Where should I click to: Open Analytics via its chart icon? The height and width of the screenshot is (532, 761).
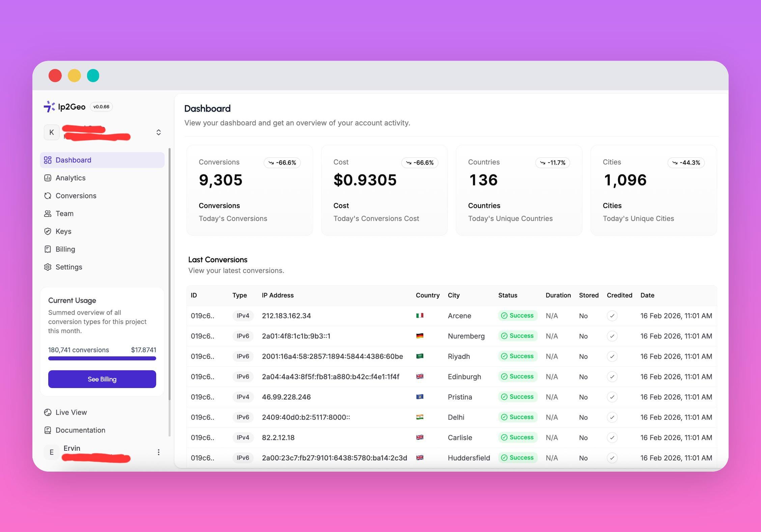[x=48, y=178]
